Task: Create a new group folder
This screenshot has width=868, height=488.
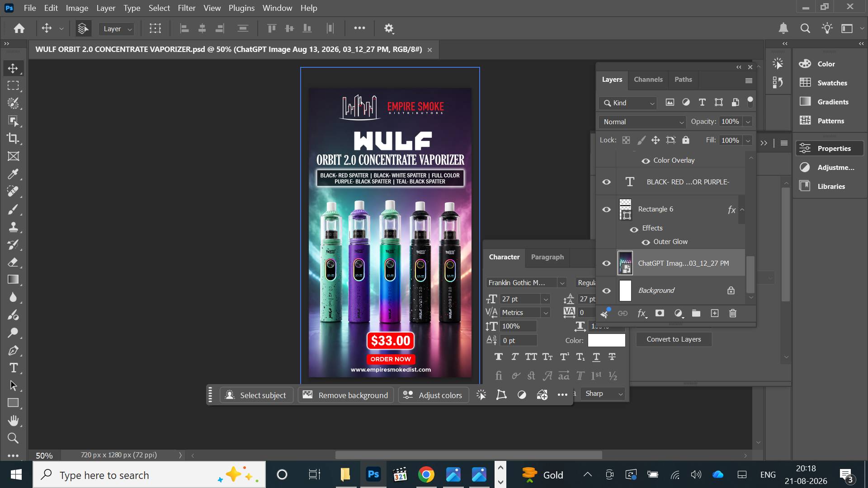Action: click(696, 313)
